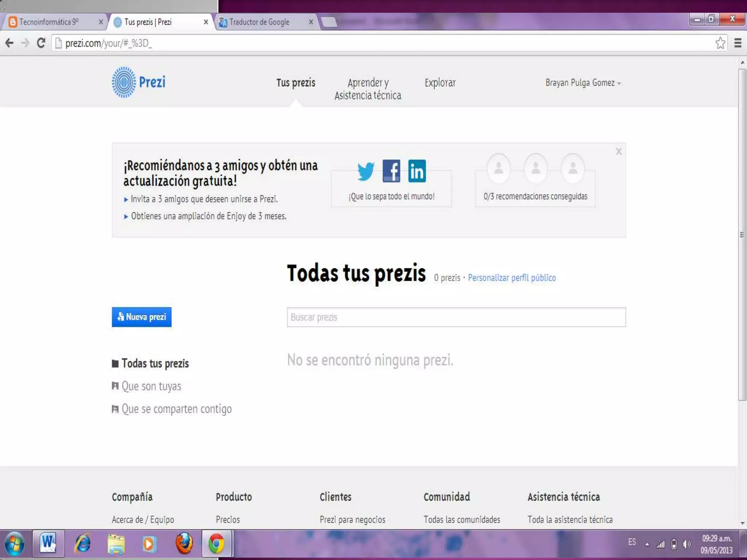Screen dimensions: 747x560
Task: Open Aprender y Asistencia técnica menu
Action: coord(368,89)
